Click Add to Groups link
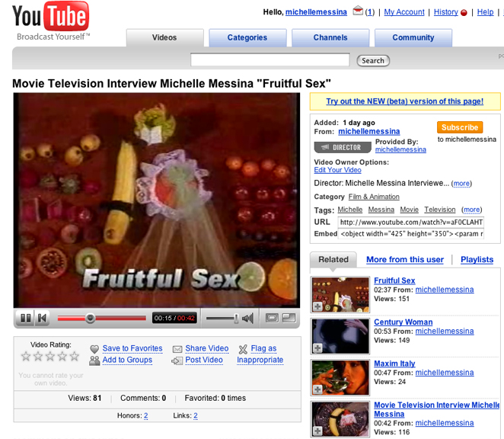This screenshot has height=439, width=504. tap(127, 360)
